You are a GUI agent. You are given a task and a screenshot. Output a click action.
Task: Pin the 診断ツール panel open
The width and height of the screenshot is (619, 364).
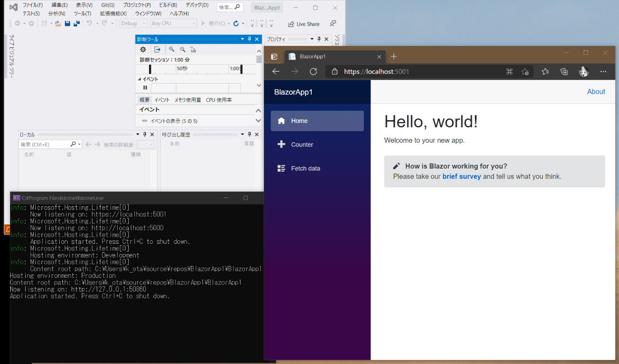tap(249, 39)
